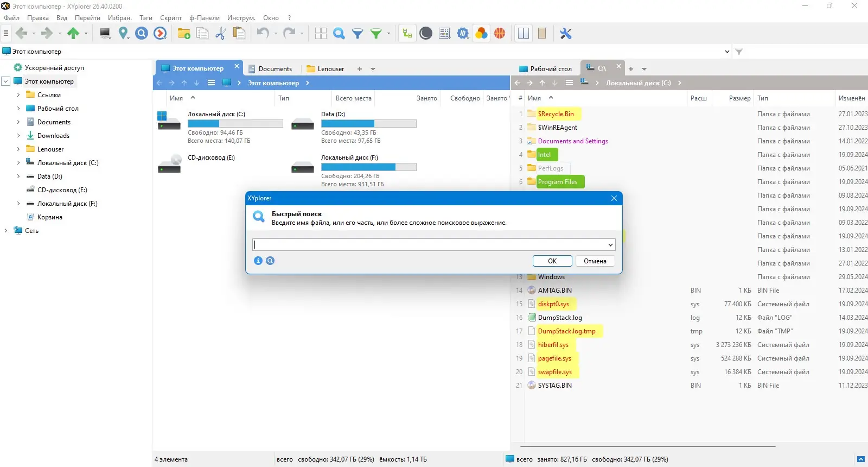Click the Локальный диск (C:) usage bar
The height and width of the screenshot is (467, 868).
tap(235, 123)
